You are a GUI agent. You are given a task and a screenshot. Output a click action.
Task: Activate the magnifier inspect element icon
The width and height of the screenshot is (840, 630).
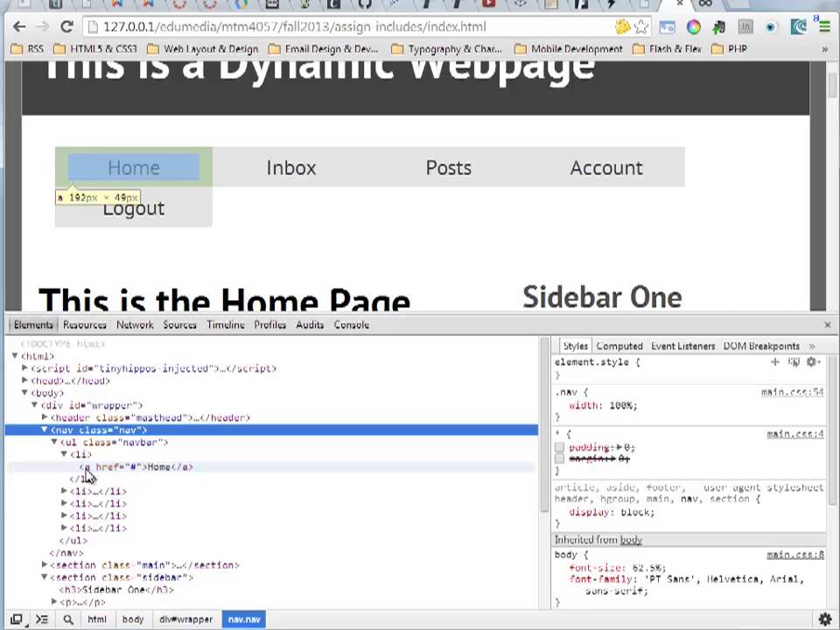(x=68, y=619)
